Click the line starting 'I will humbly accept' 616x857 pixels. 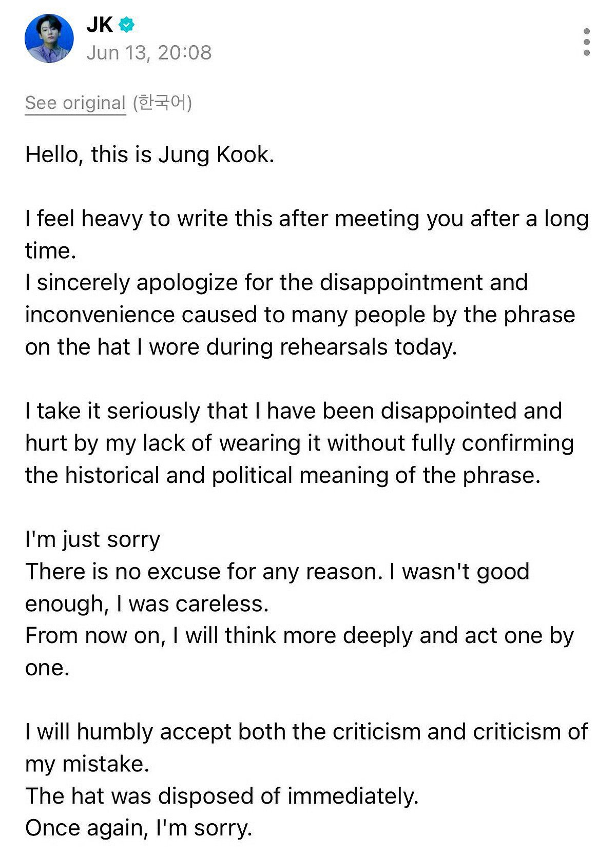(x=306, y=732)
